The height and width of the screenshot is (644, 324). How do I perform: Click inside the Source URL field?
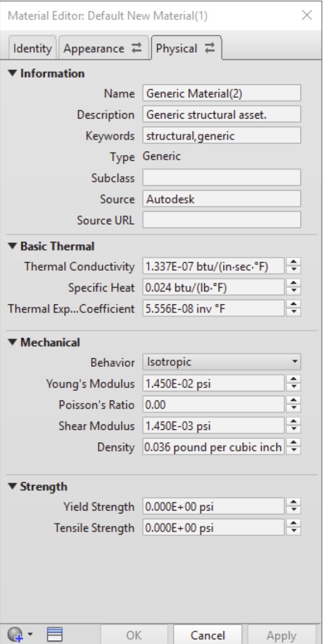pyautogui.click(x=221, y=219)
